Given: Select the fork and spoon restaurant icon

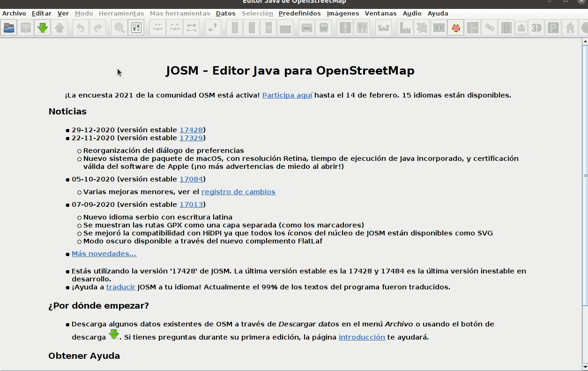Looking at the screenshot, I should coord(362,28).
